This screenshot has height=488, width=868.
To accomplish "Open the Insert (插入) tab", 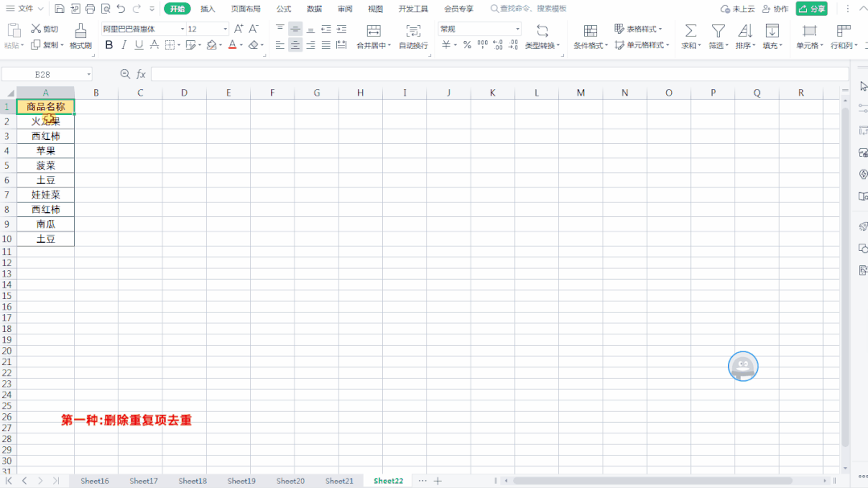I will 208,9.
